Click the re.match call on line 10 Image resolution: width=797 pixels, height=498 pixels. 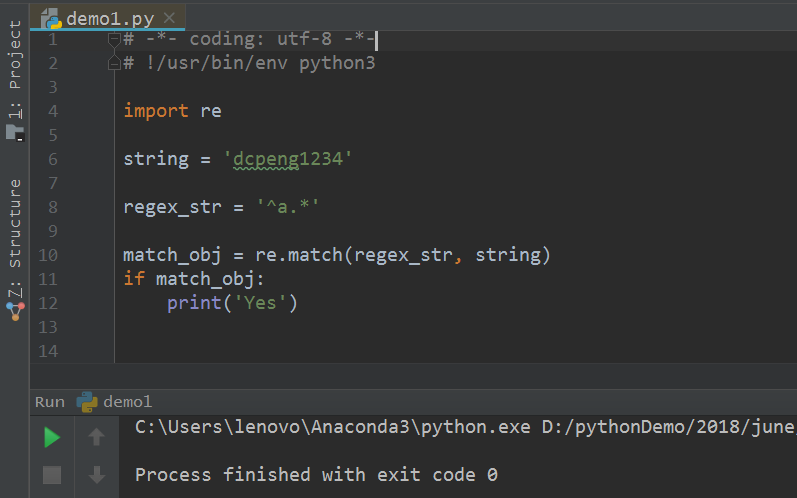(x=403, y=255)
